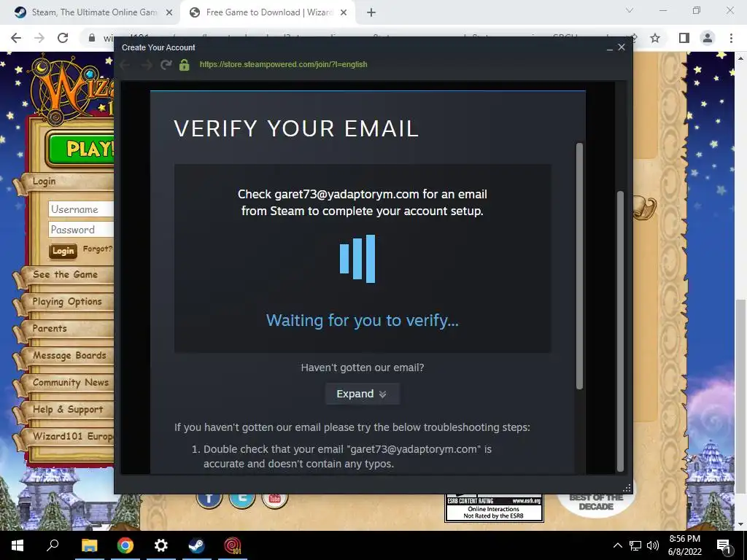Click the Chrome back arrow
The width and height of the screenshot is (747, 560).
click(16, 38)
